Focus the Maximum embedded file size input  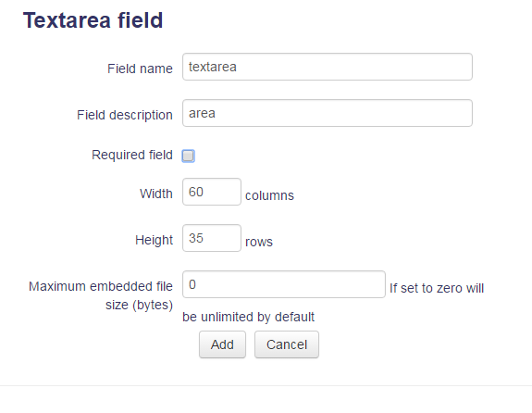point(284,284)
